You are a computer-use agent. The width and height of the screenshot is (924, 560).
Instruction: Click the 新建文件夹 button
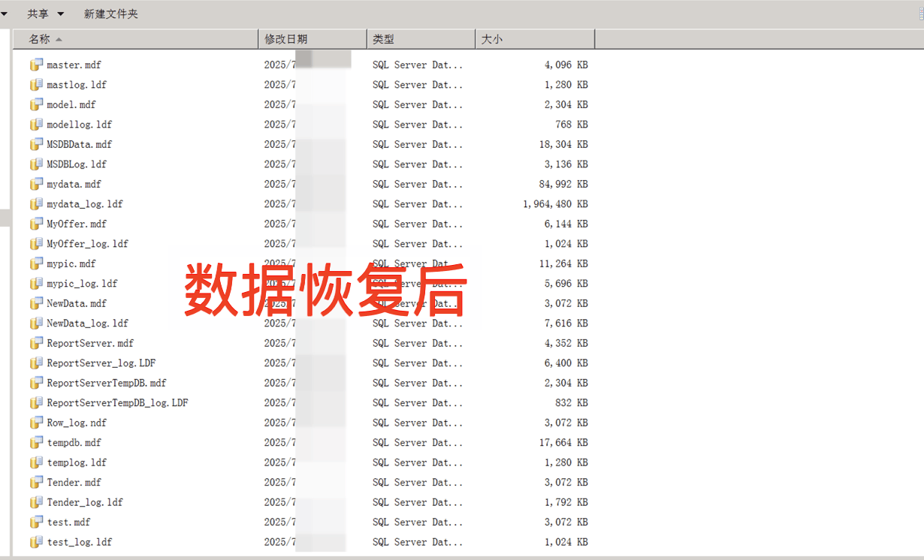[x=111, y=13]
